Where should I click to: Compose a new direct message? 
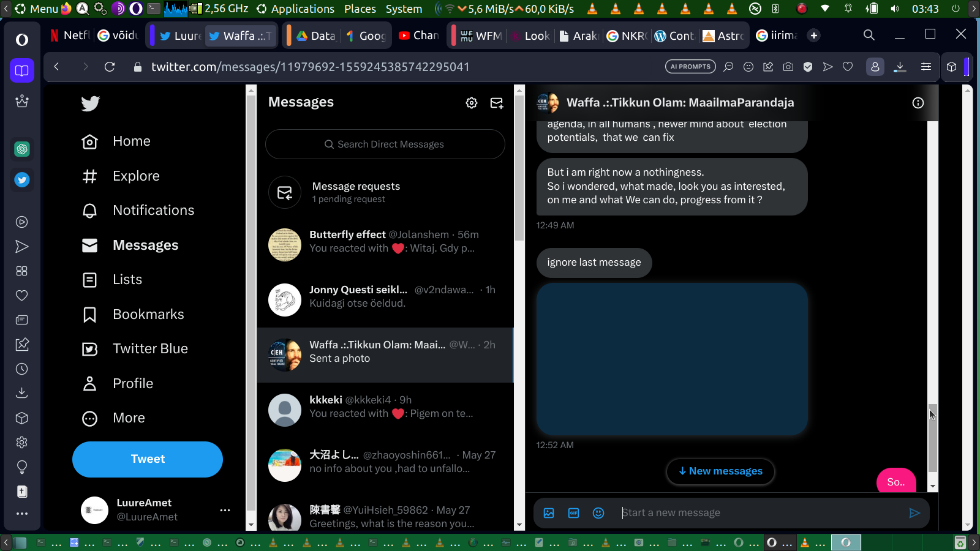pyautogui.click(x=497, y=103)
